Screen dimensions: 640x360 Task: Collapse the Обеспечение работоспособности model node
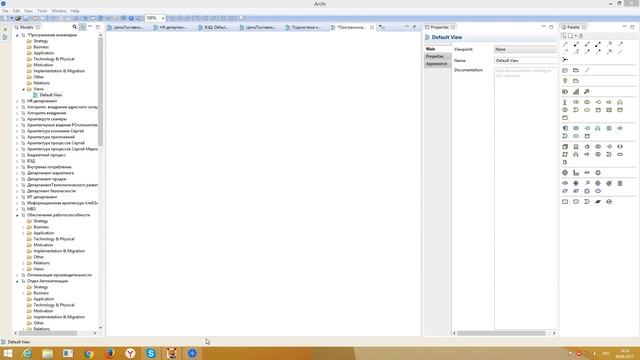coord(17,215)
